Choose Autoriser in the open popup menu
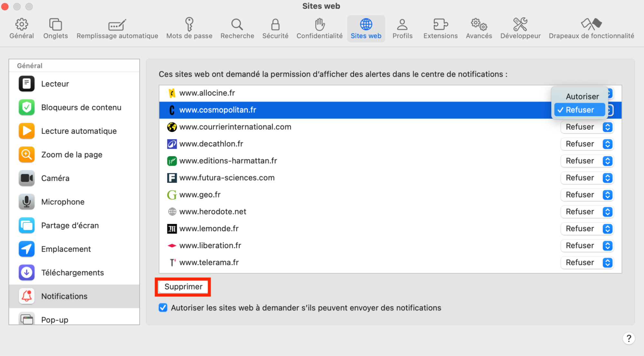This screenshot has height=356, width=644. point(580,96)
